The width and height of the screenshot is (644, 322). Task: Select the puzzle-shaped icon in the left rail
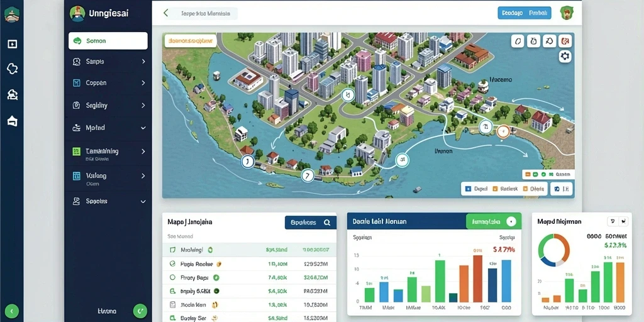12,69
